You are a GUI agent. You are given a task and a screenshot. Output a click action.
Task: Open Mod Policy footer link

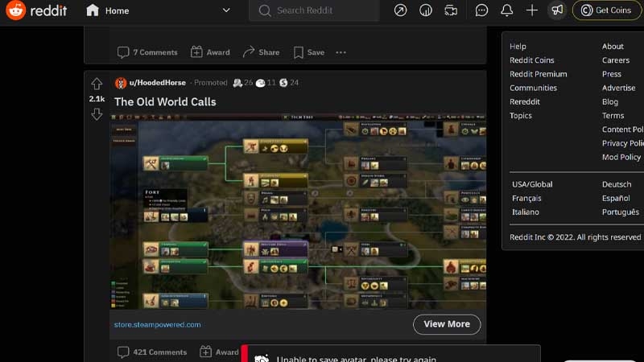pos(621,157)
